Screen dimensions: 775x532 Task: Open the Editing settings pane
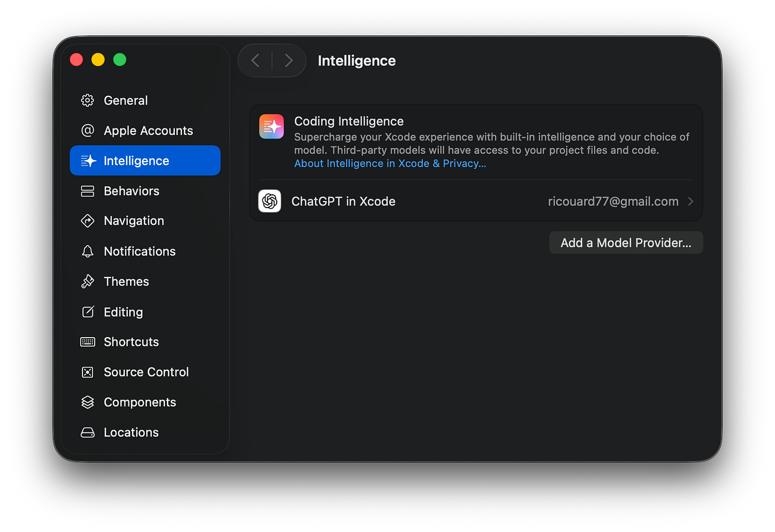(x=123, y=312)
